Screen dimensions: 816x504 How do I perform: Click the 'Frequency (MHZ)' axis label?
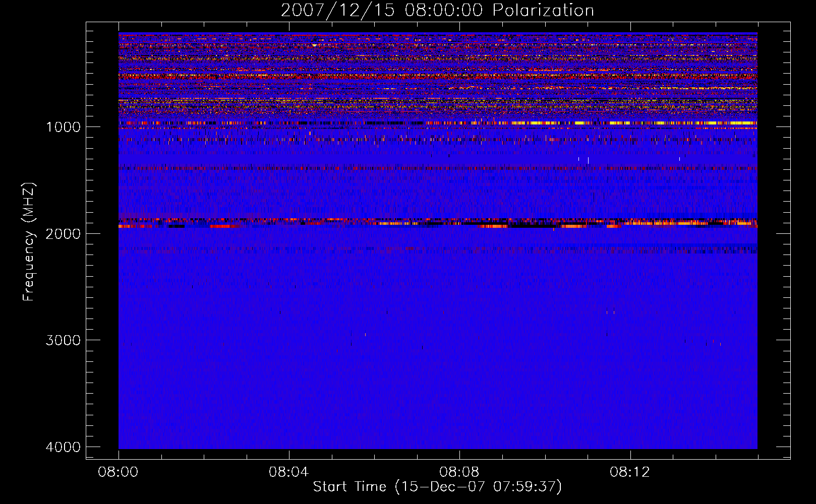tap(29, 242)
